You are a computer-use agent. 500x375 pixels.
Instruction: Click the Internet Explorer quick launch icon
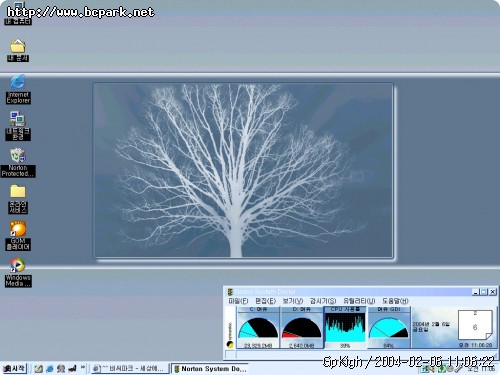click(x=50, y=368)
